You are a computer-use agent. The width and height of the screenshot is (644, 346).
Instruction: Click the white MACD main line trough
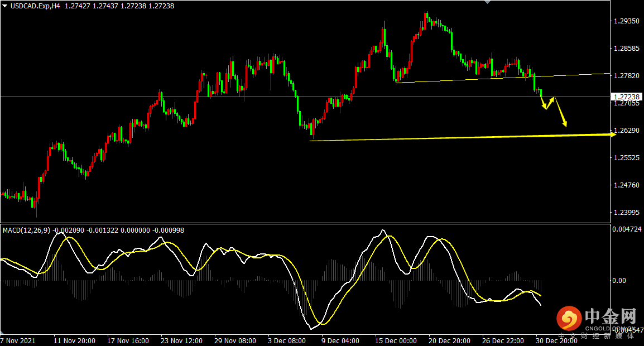[x=311, y=328]
